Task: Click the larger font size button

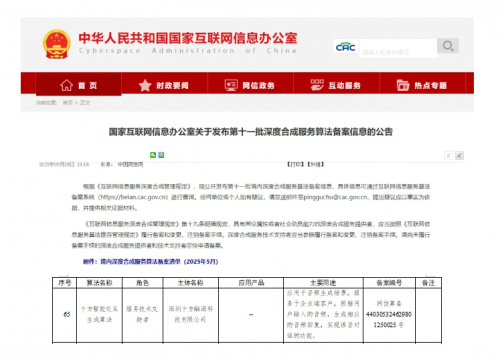Action: (x=460, y=155)
